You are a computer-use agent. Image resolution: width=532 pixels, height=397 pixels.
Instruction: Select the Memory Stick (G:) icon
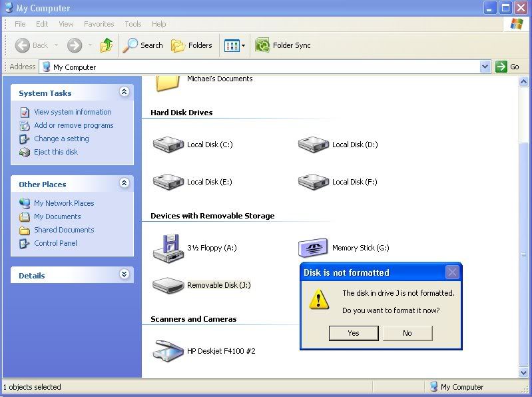313,248
